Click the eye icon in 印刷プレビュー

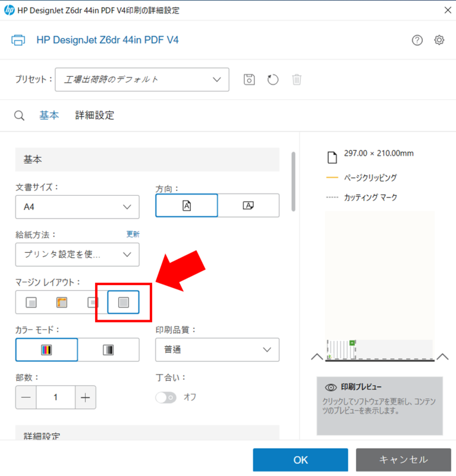point(331,387)
